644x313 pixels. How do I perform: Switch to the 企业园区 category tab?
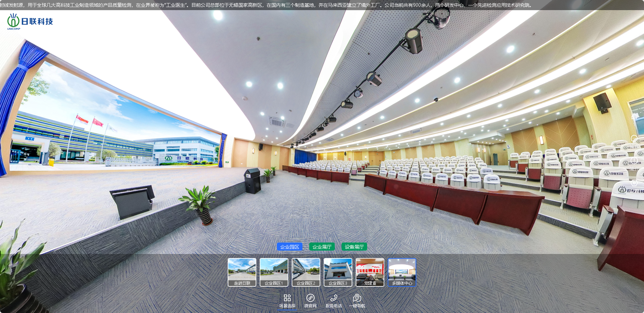click(x=290, y=247)
